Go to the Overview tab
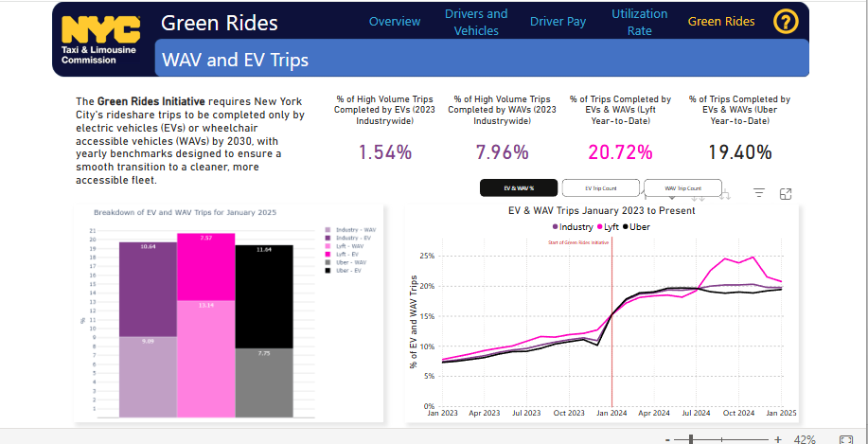 click(x=395, y=22)
